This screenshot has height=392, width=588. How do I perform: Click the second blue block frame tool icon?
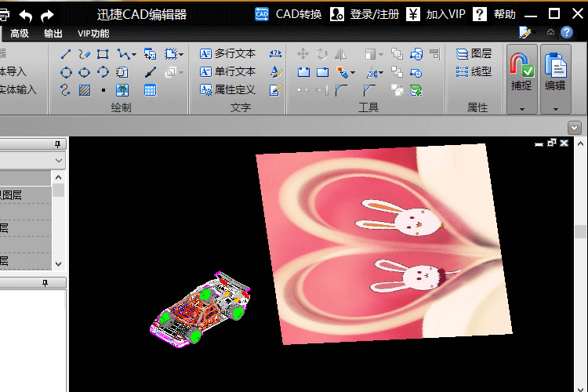tap(322, 72)
